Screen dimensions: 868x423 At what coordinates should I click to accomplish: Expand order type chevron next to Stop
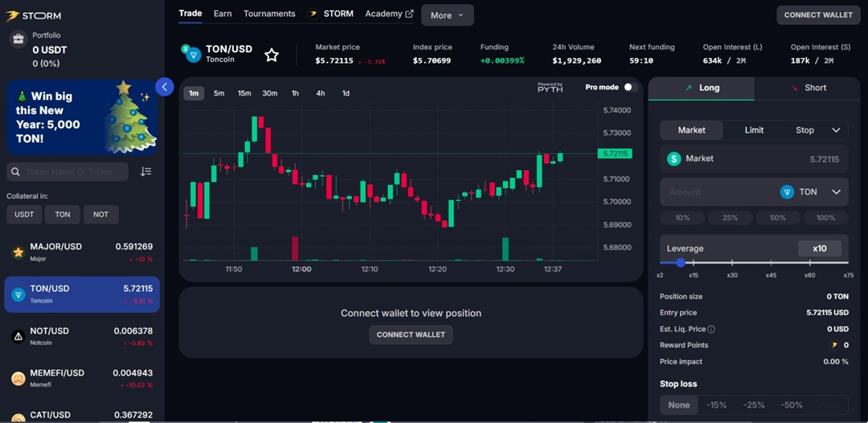pos(836,130)
